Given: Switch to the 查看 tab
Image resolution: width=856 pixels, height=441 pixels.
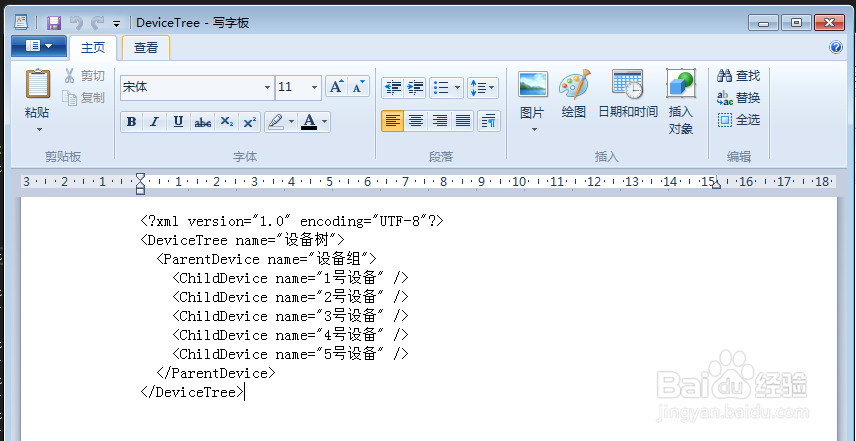Looking at the screenshot, I should click(x=146, y=47).
